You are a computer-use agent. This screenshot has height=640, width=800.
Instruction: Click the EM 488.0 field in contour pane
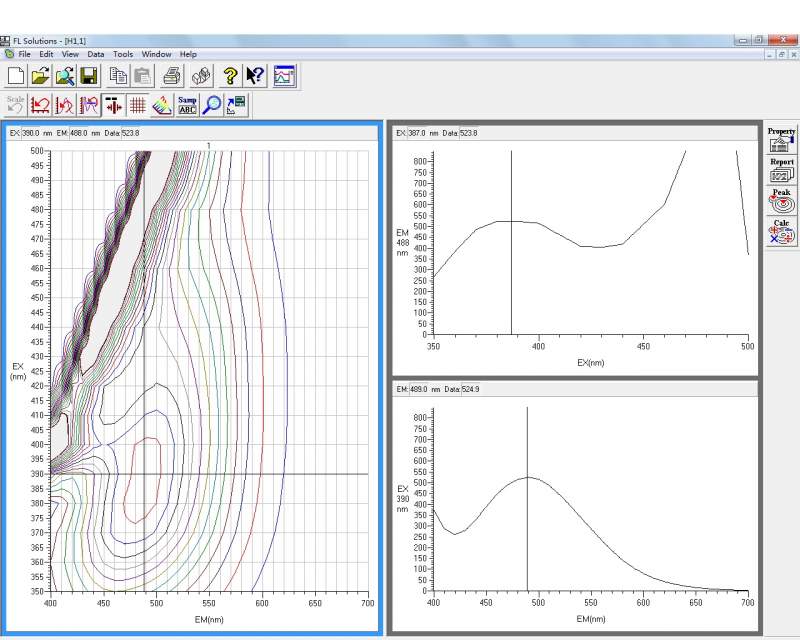click(78, 133)
